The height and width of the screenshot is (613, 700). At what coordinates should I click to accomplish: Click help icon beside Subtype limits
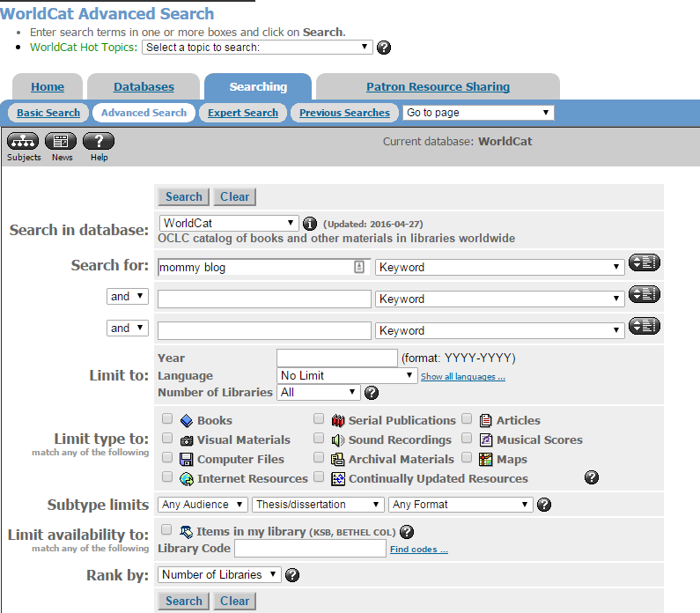coord(544,505)
